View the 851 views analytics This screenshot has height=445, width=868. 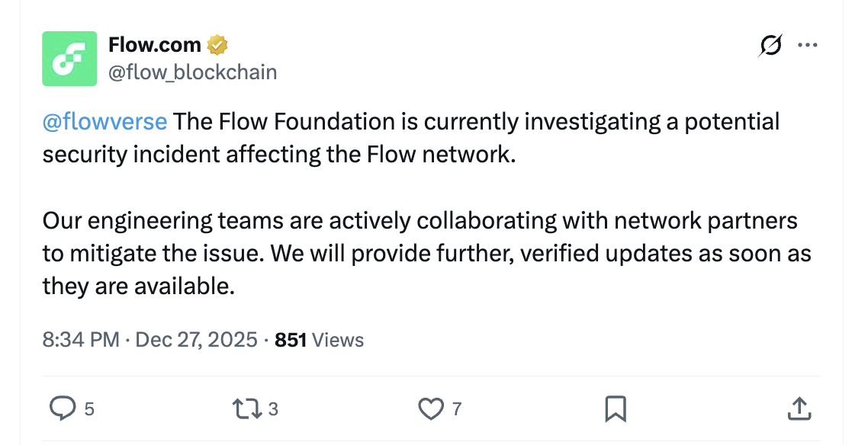click(317, 340)
